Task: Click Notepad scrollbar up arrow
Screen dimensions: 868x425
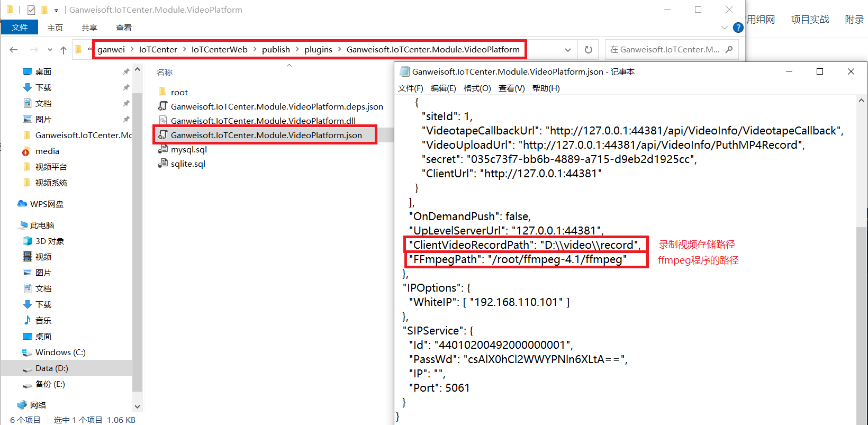Action: (x=862, y=101)
